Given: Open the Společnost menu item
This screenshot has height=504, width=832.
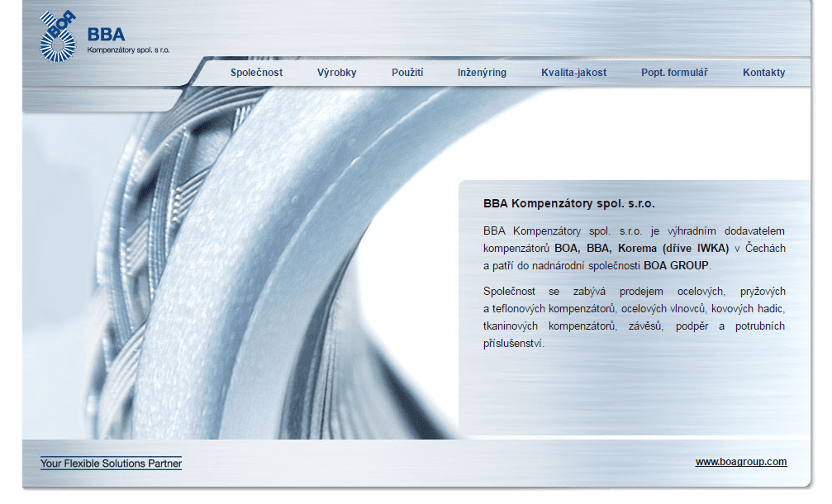Looking at the screenshot, I should point(256,73).
